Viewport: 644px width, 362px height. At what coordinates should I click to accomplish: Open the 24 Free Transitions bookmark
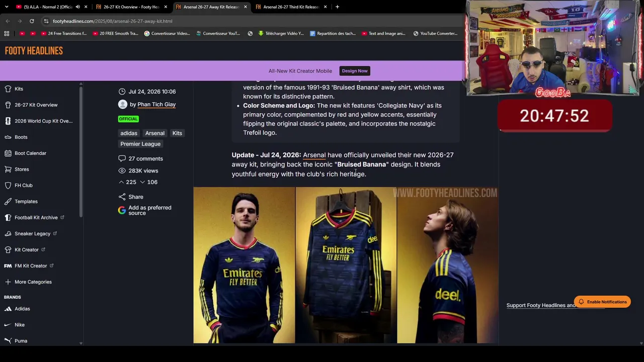[x=63, y=34]
